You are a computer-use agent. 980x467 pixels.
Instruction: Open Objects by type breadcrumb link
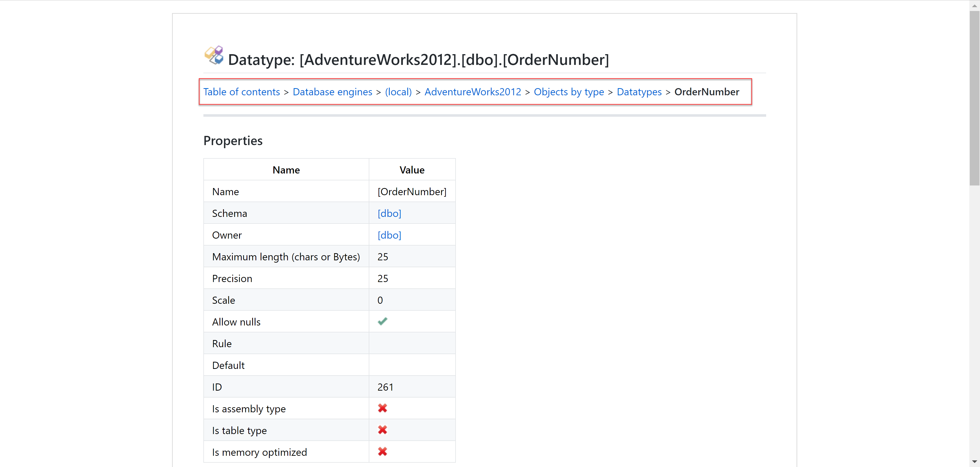pos(569,92)
